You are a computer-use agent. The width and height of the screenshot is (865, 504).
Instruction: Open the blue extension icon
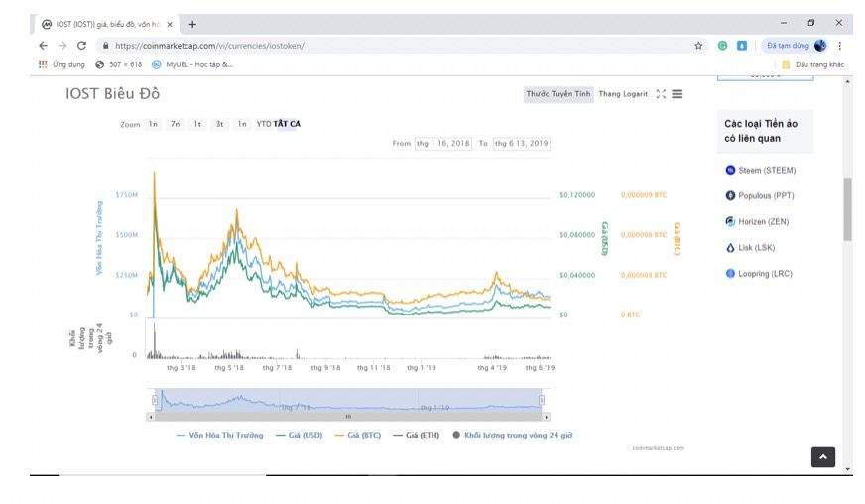(x=742, y=46)
